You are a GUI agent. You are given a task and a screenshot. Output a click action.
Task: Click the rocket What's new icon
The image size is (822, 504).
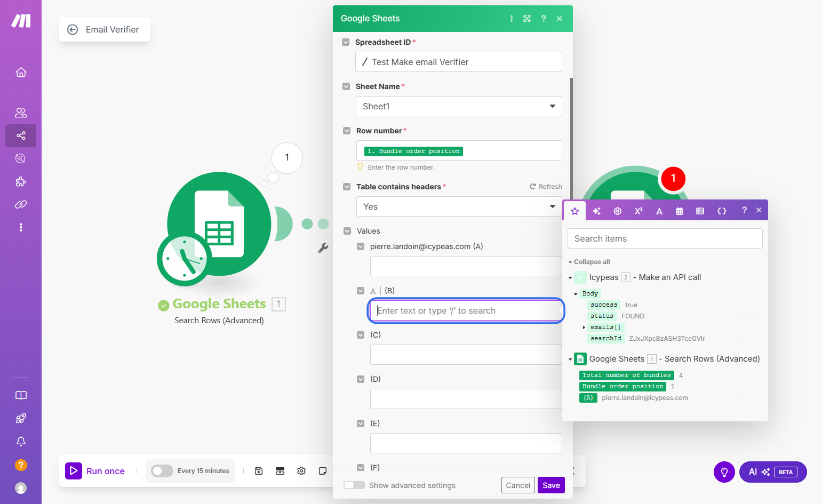(x=21, y=418)
